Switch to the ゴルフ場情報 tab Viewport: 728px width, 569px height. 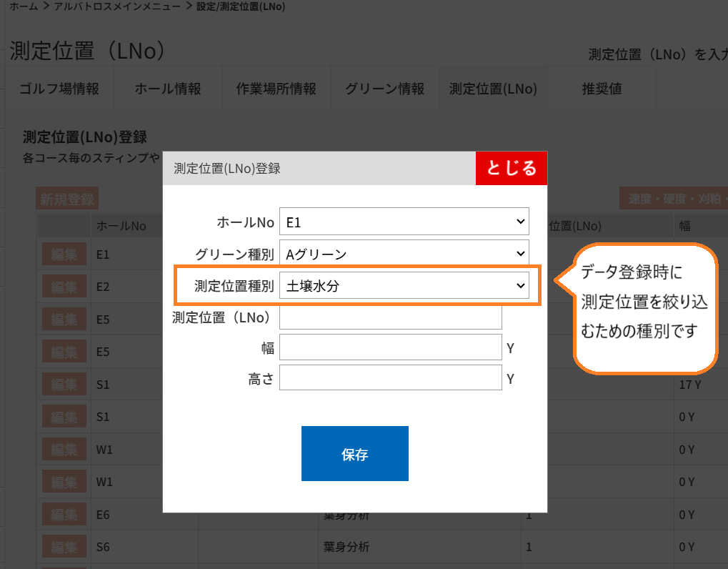coord(59,88)
